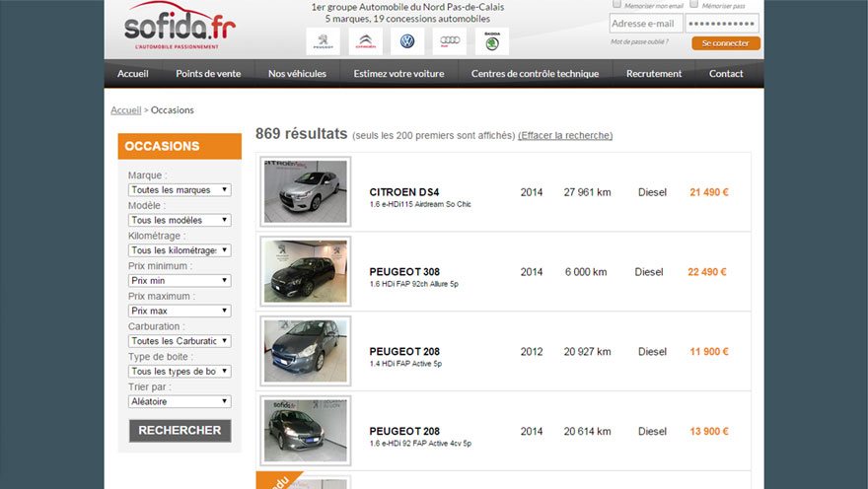Click the sofida.fr site logo

point(179,26)
